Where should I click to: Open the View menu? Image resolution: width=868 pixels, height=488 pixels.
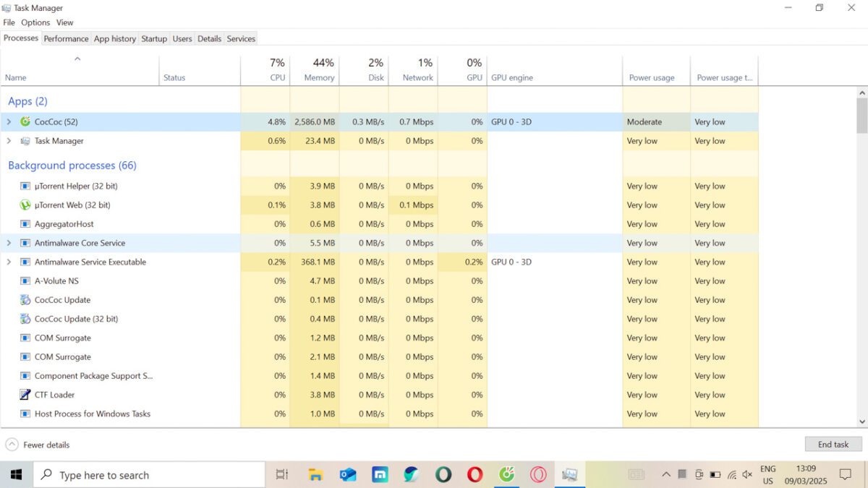[x=65, y=22]
